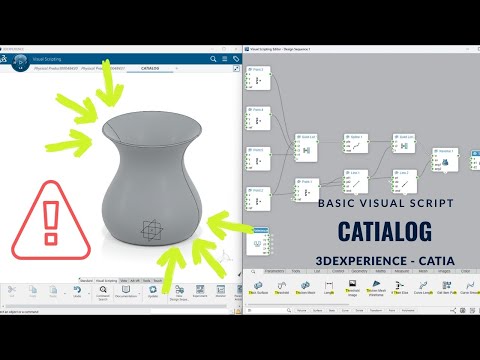The image size is (480, 360).
Task: Click the toolbar horizontal scrollbar in the 3DEXPERIENCE window
Action: (117, 306)
